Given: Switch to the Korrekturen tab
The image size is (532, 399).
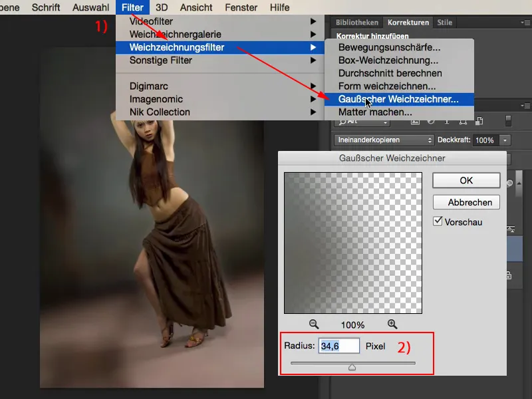Looking at the screenshot, I should [x=408, y=23].
